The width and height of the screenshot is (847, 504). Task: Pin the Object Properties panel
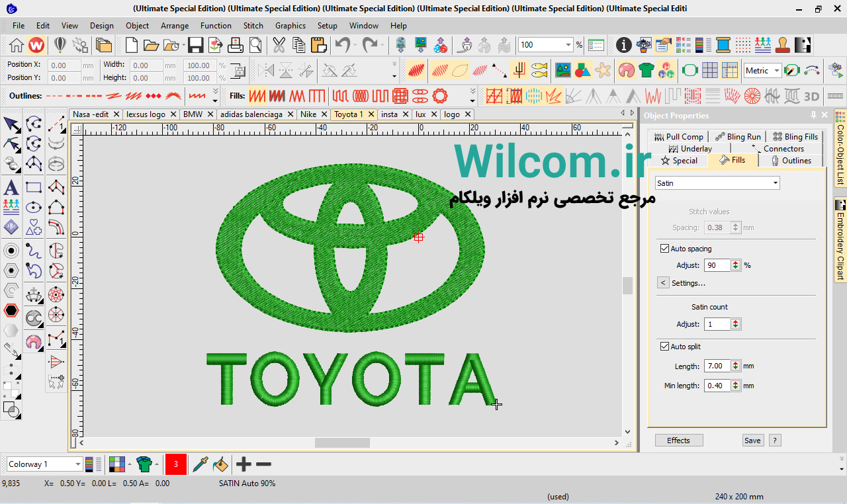pyautogui.click(x=813, y=115)
